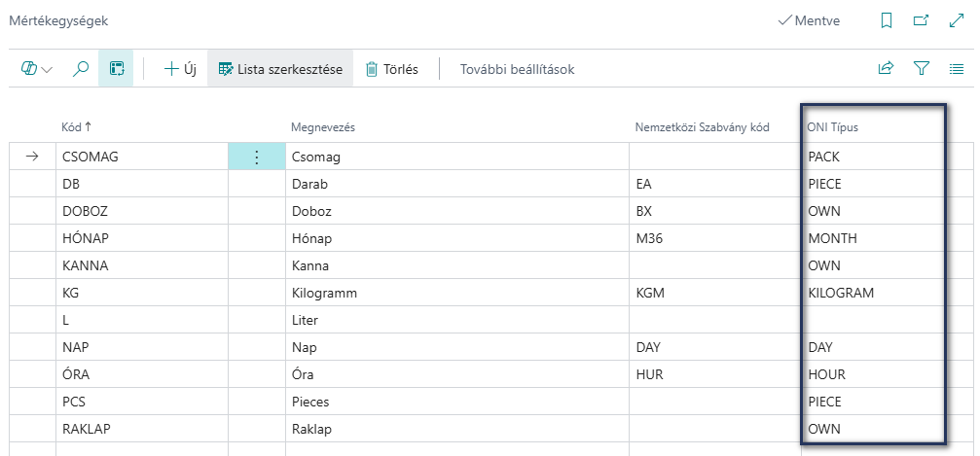Click Nemzetközi Szabvány kód column header
980x456 pixels.
[703, 127]
